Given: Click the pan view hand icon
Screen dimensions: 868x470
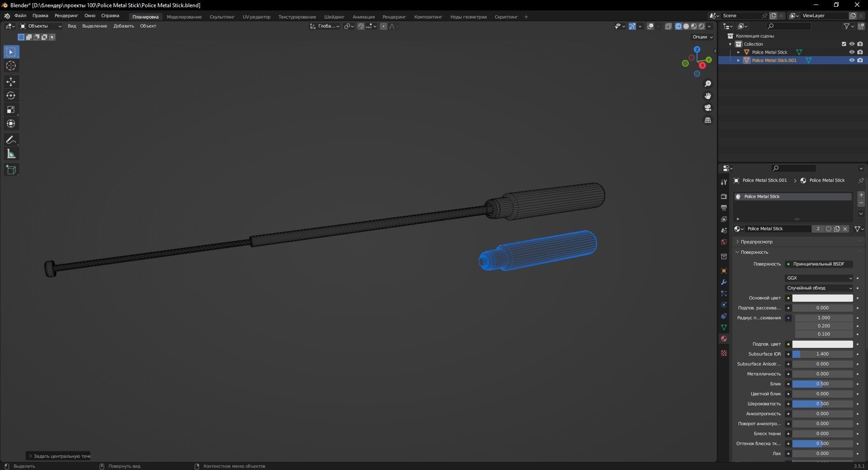Looking at the screenshot, I should tap(708, 96).
